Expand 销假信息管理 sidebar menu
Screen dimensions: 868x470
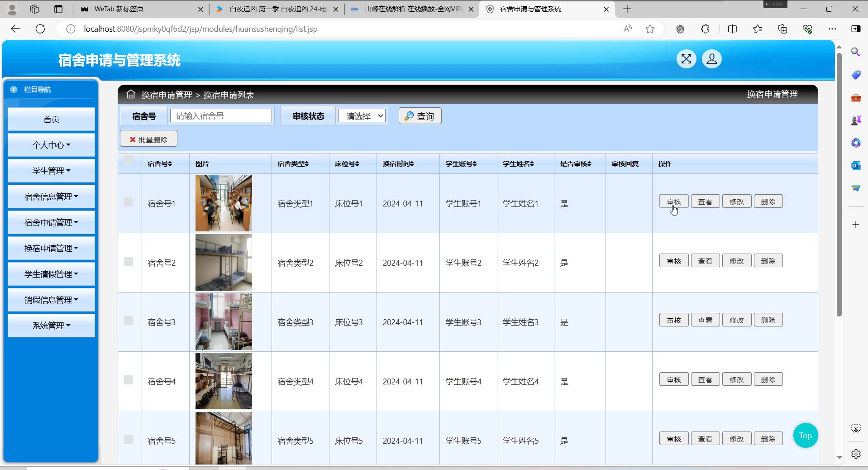(x=51, y=300)
